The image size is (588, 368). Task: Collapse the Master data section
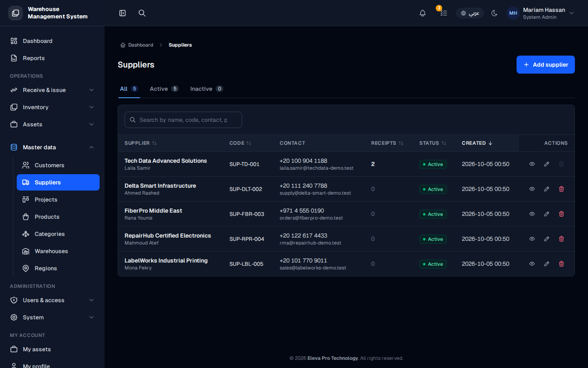[x=52, y=147]
